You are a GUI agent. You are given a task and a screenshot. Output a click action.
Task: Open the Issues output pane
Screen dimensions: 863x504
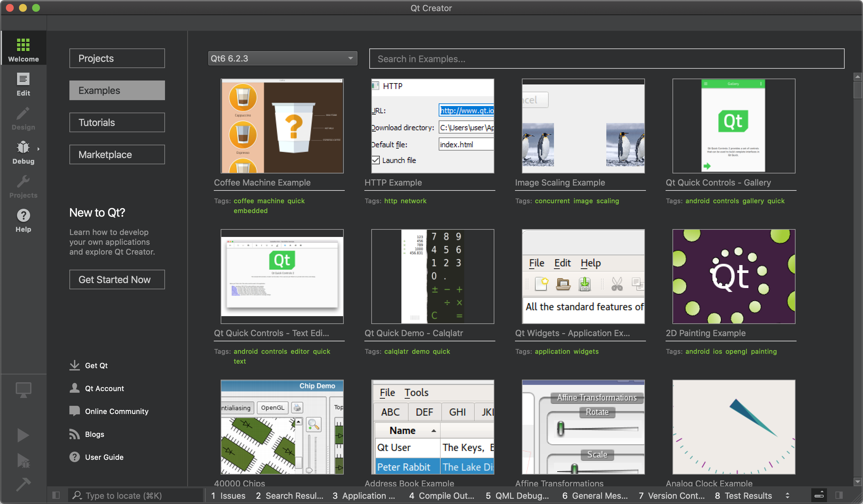pyautogui.click(x=228, y=495)
